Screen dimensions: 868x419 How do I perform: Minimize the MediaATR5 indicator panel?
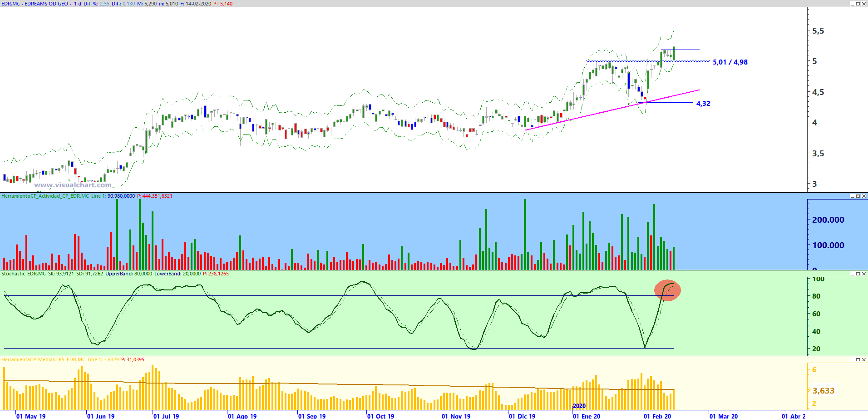(852, 359)
